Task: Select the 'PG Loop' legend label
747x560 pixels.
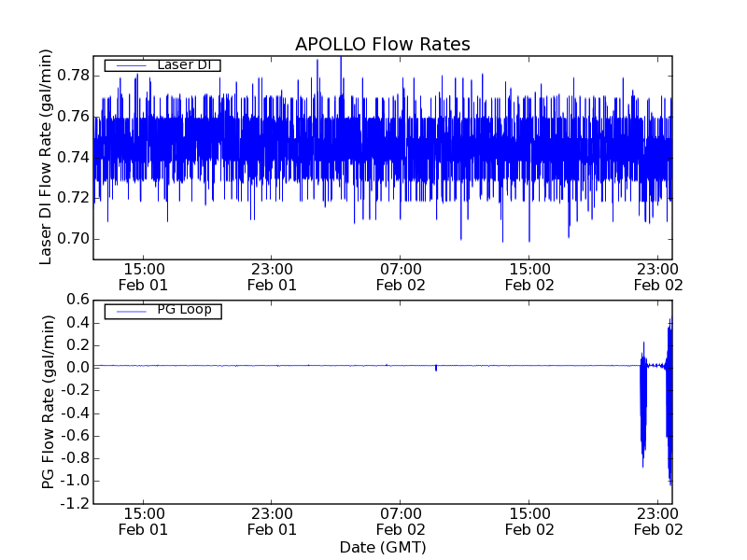Action: (x=184, y=310)
